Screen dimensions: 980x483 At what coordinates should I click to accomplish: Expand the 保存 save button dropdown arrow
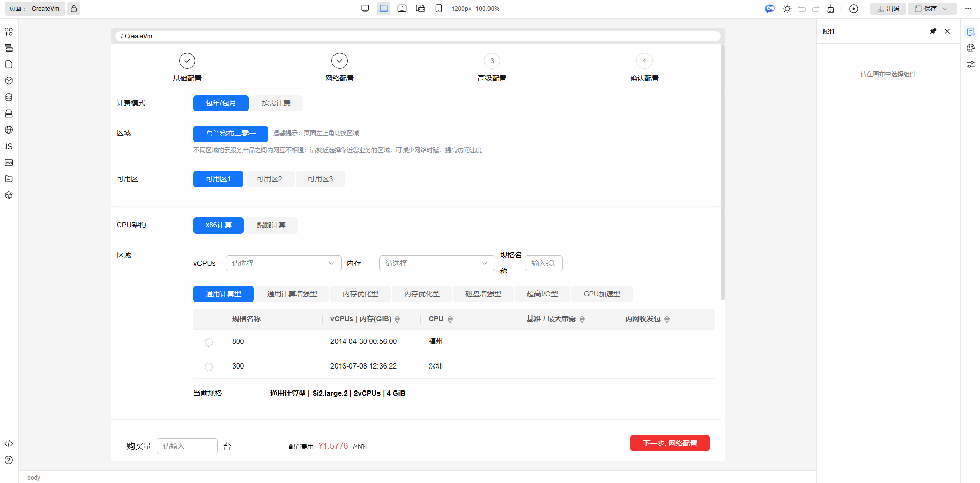point(945,9)
